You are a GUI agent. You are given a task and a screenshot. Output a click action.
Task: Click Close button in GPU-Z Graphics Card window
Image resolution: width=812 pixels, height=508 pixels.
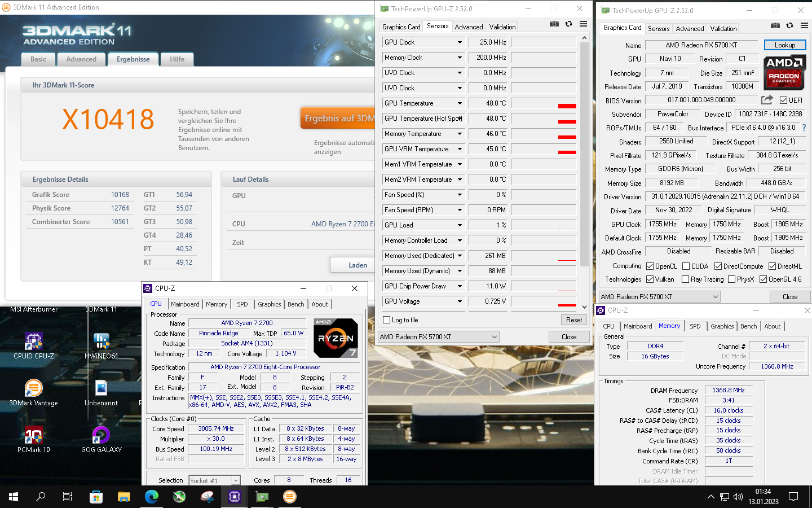(x=790, y=297)
